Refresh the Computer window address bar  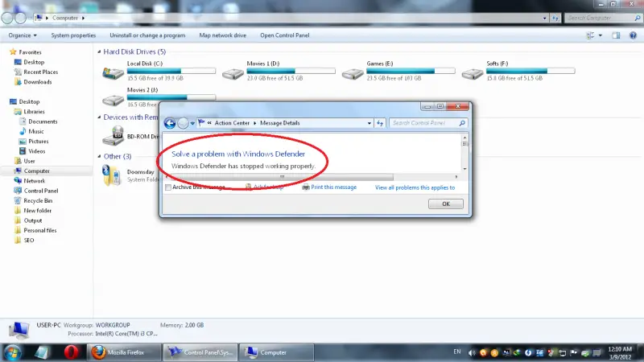pyautogui.click(x=555, y=18)
